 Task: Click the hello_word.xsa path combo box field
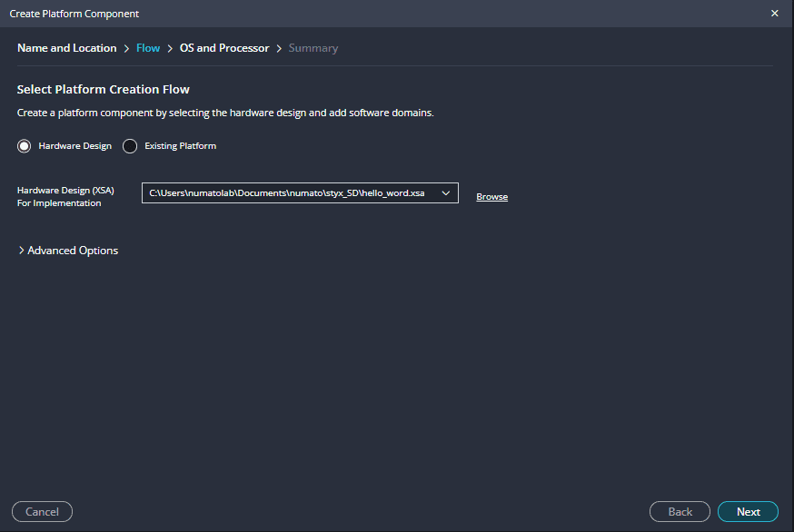coord(287,193)
